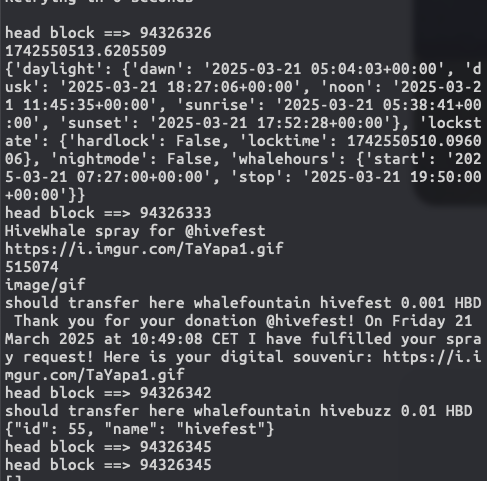Click the https://i.imgur.com/TaYapa1.gif URL line
This screenshot has height=481, width=487.
[x=144, y=249]
